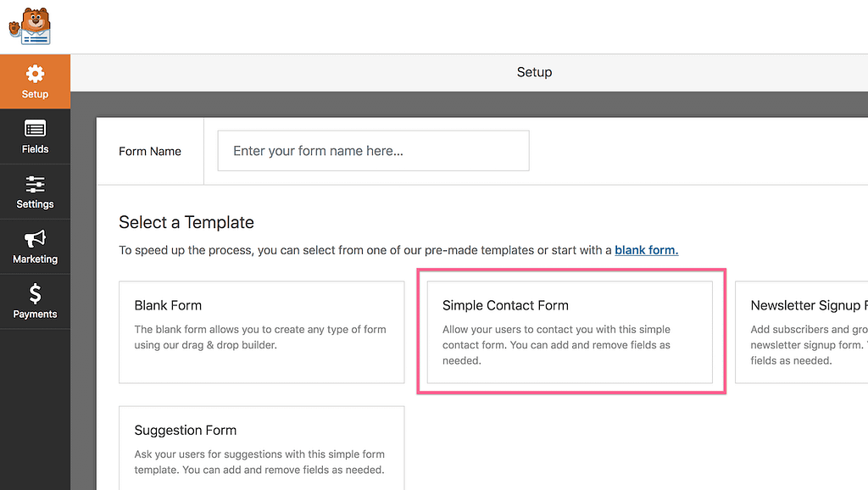
Task: Choose the Simple Contact Form template
Action: 570,332
